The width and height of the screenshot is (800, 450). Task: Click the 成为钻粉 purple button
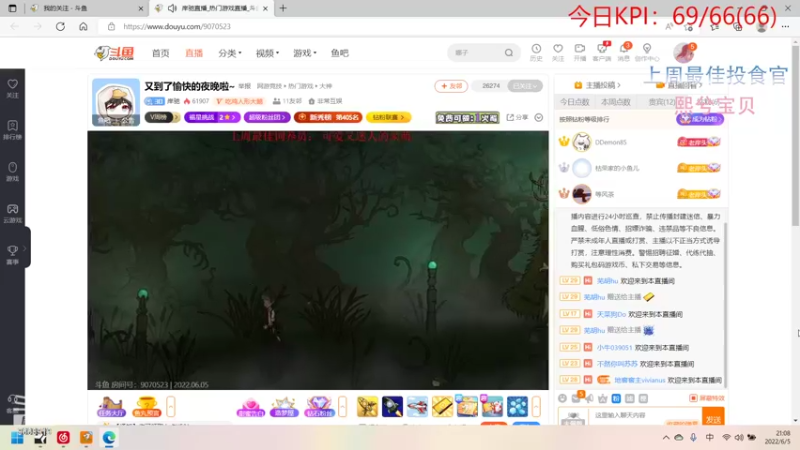click(x=700, y=119)
